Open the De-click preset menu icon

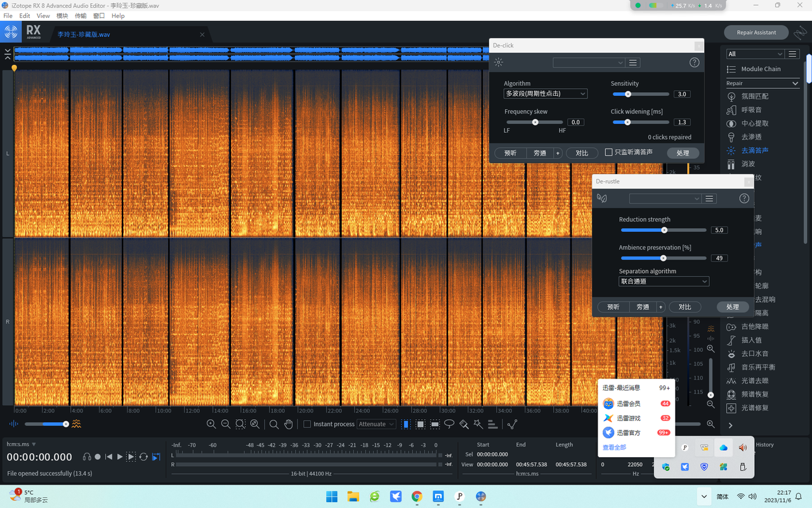[x=633, y=63]
